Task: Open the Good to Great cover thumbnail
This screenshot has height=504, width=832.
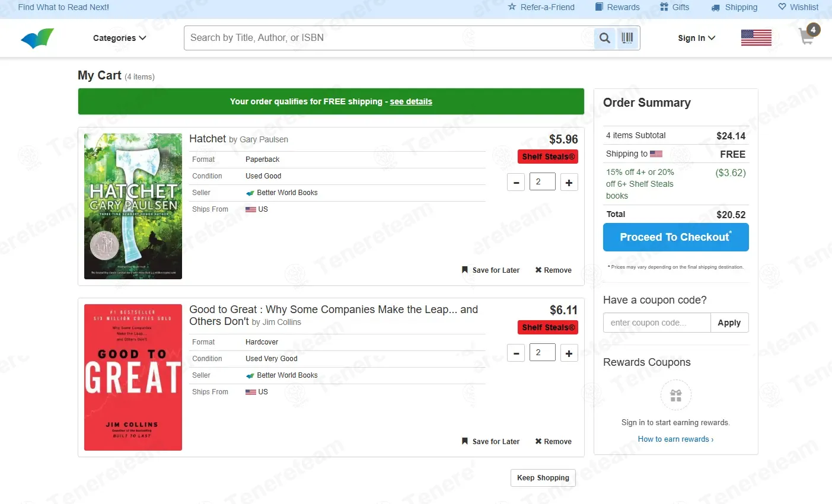Action: point(133,377)
